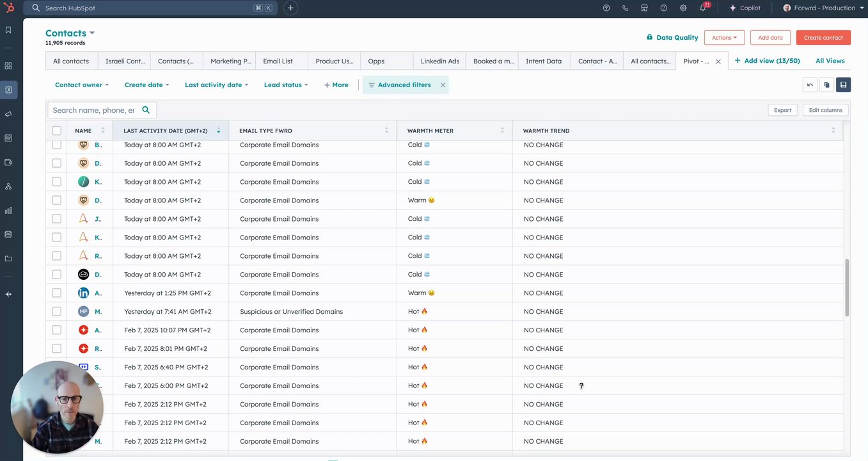Switch to the Intent Data view tab

(544, 61)
